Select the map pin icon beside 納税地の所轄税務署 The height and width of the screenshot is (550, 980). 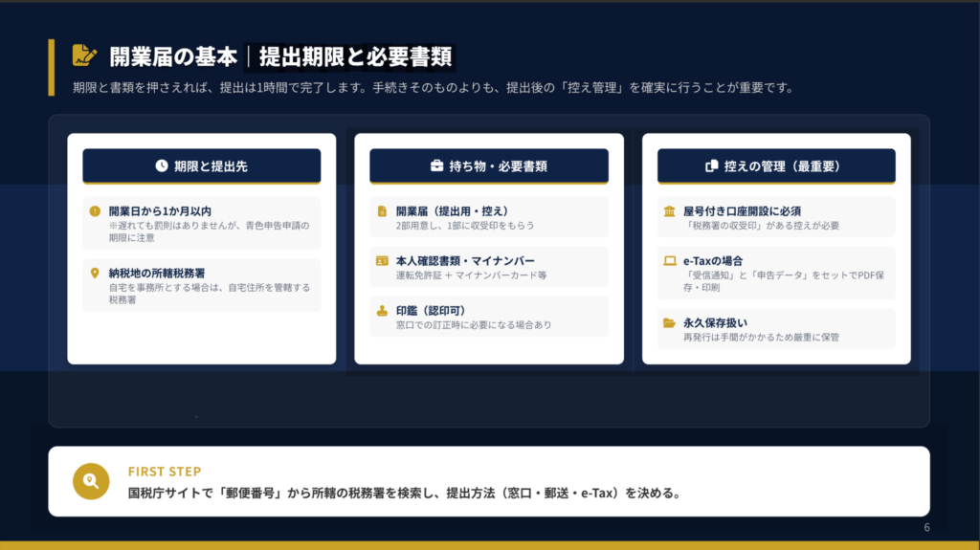(95, 273)
